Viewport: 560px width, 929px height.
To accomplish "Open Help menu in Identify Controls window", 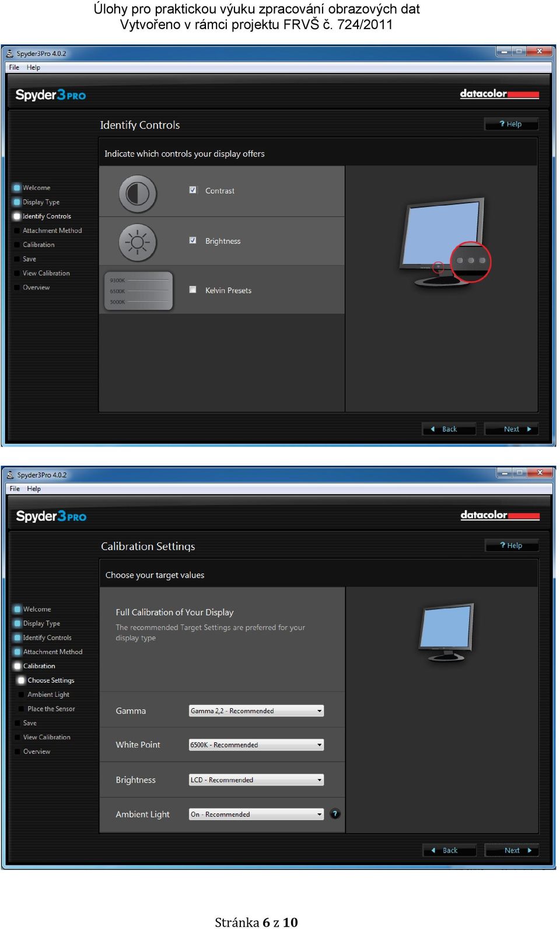I will 34,68.
